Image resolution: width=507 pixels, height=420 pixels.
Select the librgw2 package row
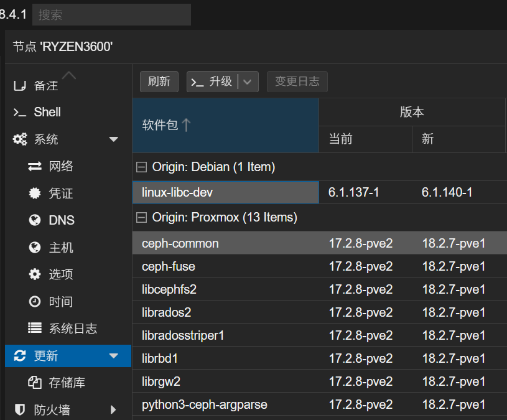pyautogui.click(x=320, y=381)
